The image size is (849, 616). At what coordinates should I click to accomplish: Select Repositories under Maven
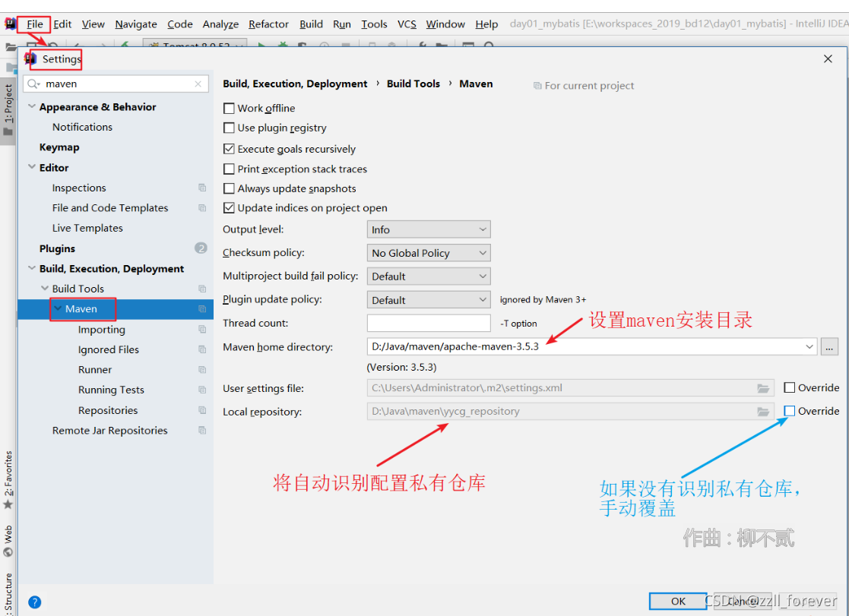108,410
